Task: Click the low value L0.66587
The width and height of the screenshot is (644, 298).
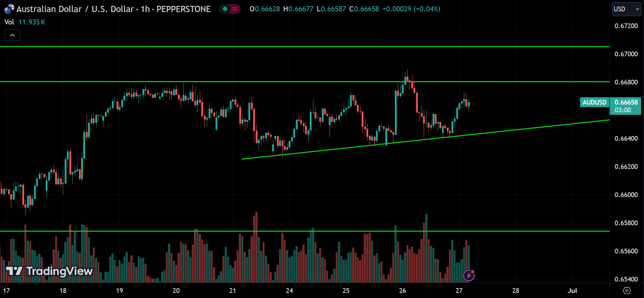Action: click(x=331, y=9)
